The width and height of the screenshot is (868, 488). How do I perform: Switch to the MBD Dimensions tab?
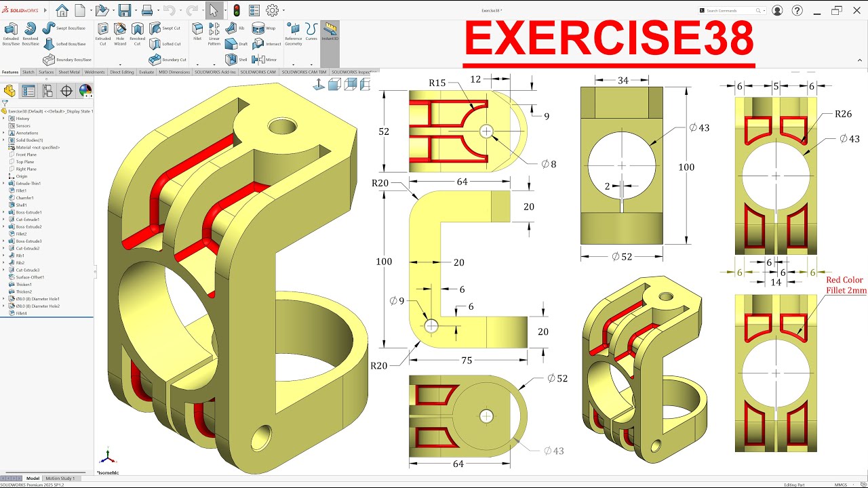[175, 72]
